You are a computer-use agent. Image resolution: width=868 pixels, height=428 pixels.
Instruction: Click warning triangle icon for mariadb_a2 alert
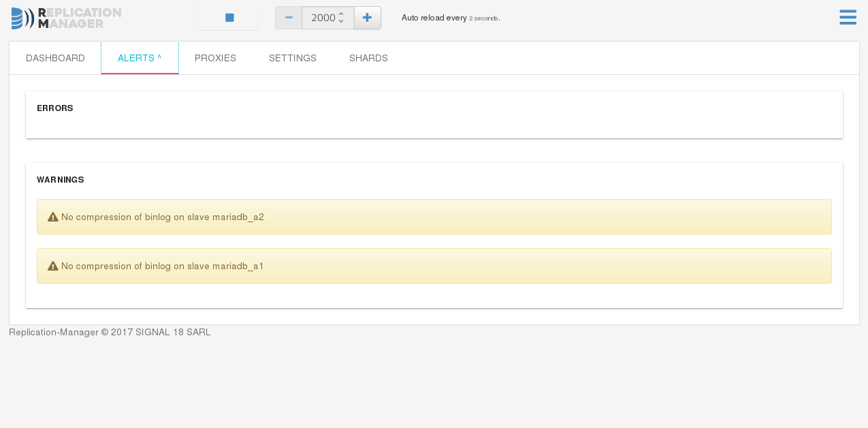click(53, 217)
